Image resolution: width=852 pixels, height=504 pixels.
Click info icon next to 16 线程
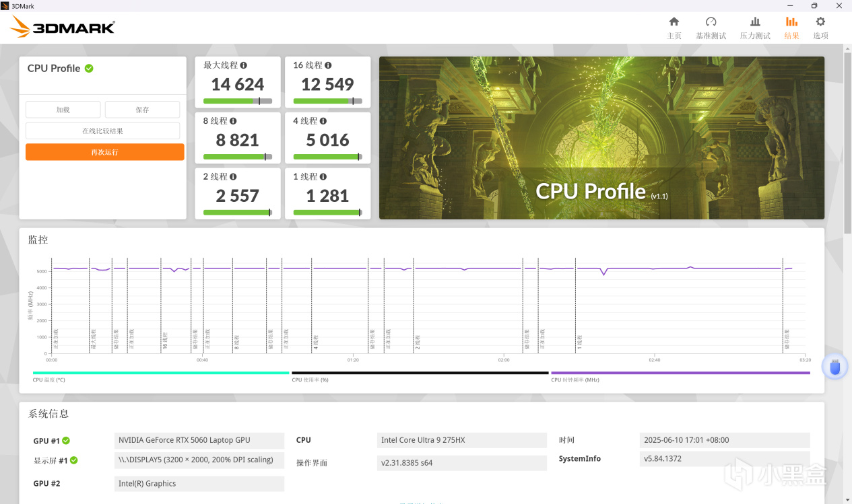(328, 65)
